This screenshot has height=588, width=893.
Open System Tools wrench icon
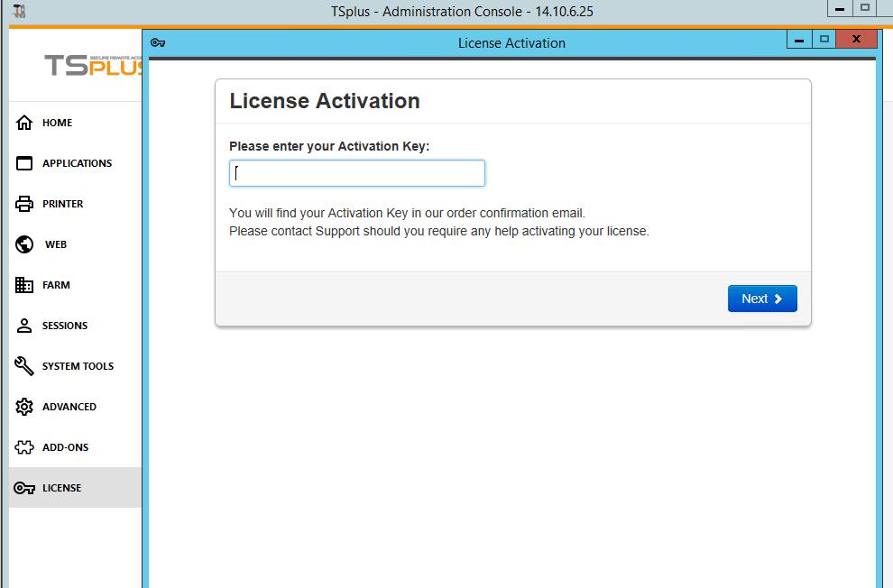tap(24, 366)
